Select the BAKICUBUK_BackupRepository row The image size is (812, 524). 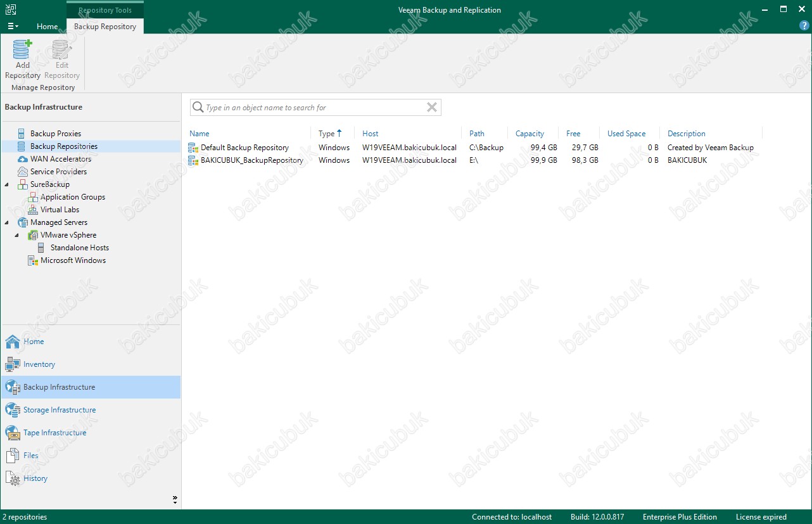[x=475, y=160]
